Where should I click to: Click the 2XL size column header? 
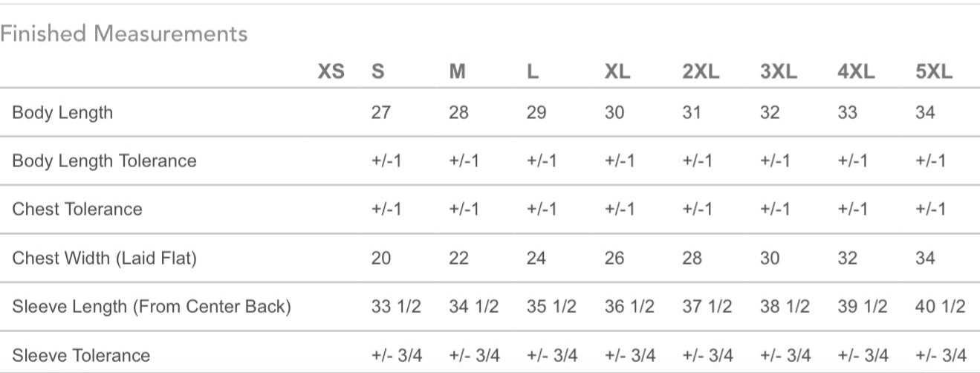click(x=701, y=72)
